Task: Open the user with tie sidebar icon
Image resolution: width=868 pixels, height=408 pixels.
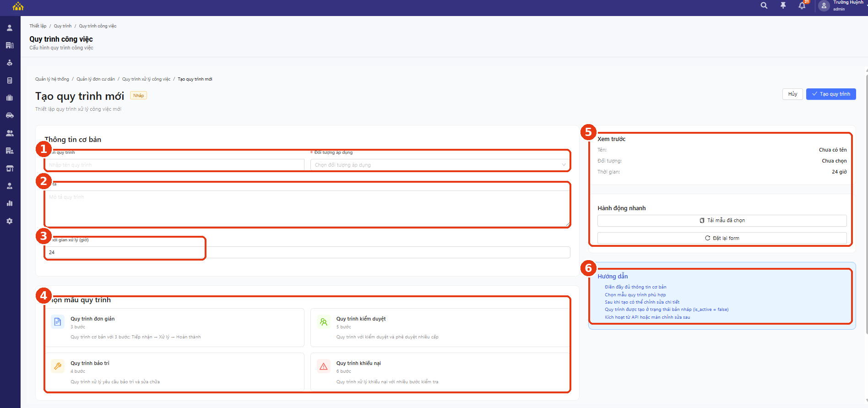Action: [10, 186]
